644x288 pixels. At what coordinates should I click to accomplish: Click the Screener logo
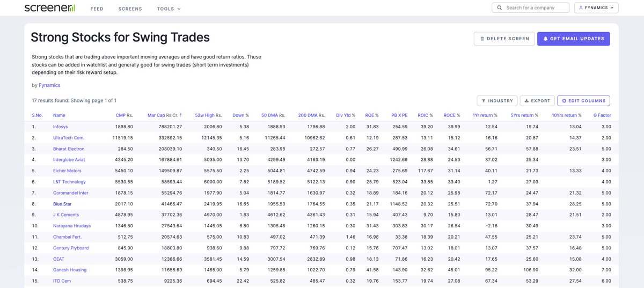(x=50, y=8)
